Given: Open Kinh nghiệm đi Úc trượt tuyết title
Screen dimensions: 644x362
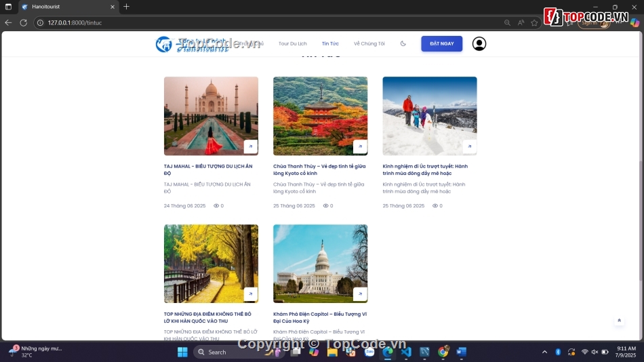Looking at the screenshot, I should (425, 169).
